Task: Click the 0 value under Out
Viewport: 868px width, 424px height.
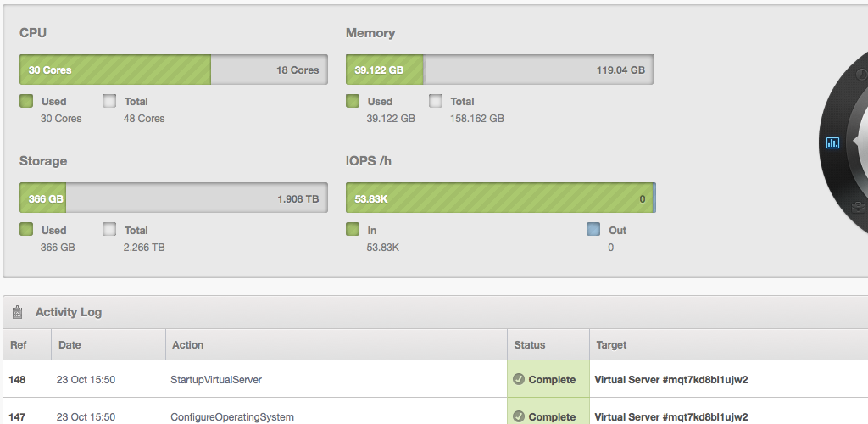Action: point(610,248)
